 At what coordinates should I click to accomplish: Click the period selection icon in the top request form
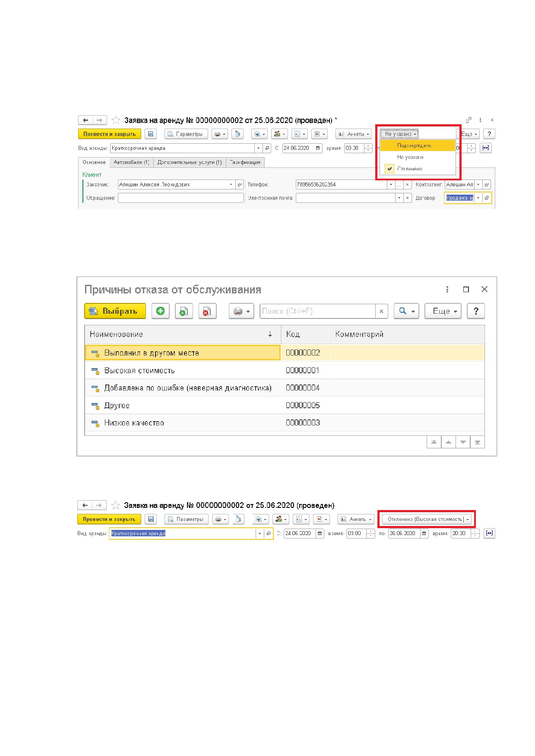(486, 148)
